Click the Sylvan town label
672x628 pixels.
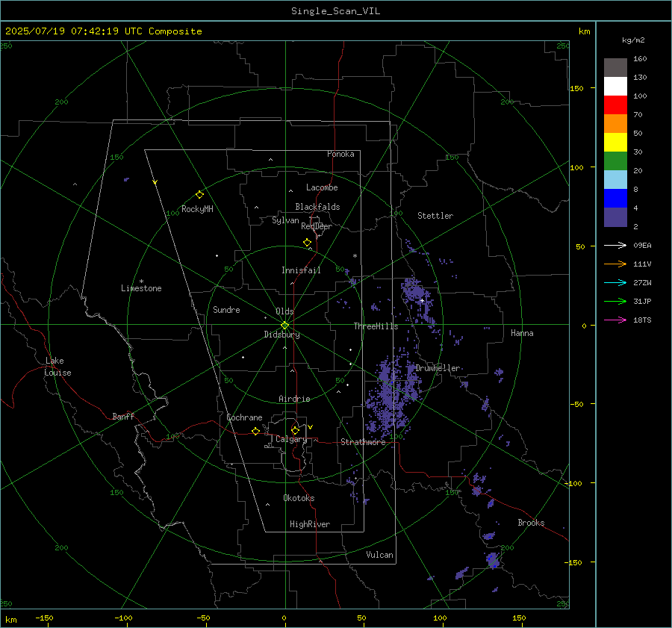(285, 220)
